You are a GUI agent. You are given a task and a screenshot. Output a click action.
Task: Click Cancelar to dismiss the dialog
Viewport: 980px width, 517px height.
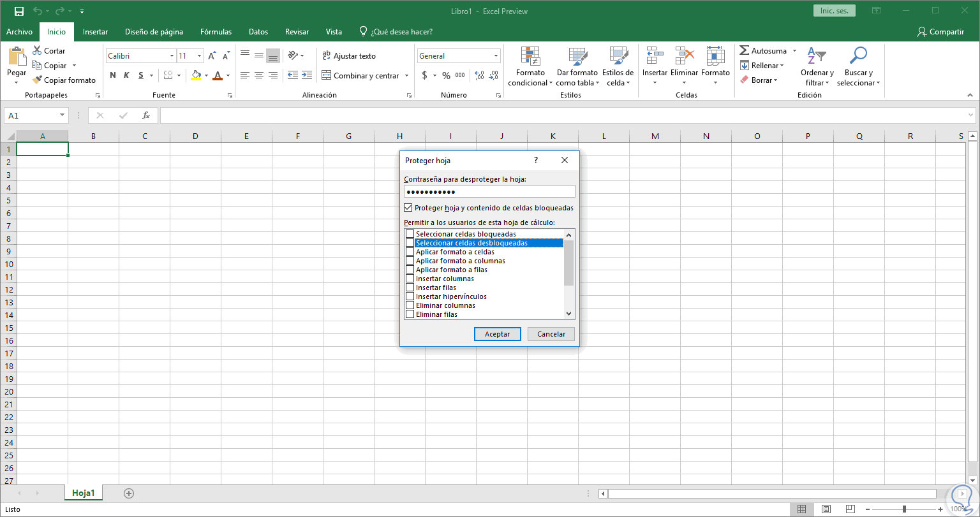(551, 334)
